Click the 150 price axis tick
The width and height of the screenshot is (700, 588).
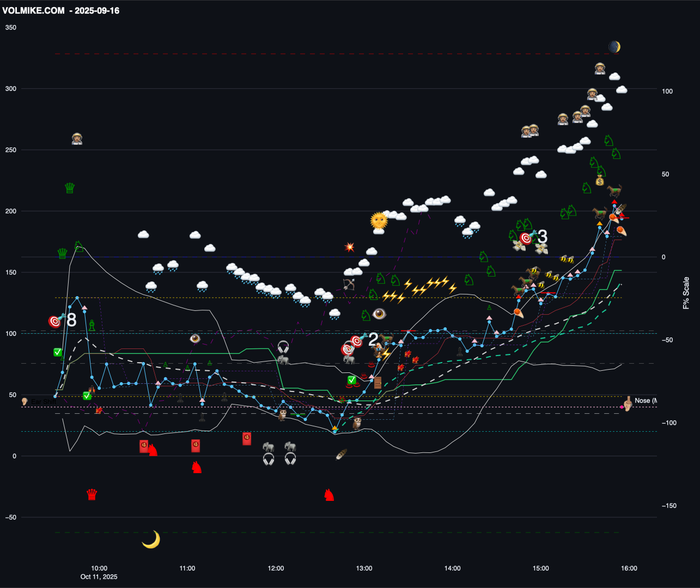[11, 272]
